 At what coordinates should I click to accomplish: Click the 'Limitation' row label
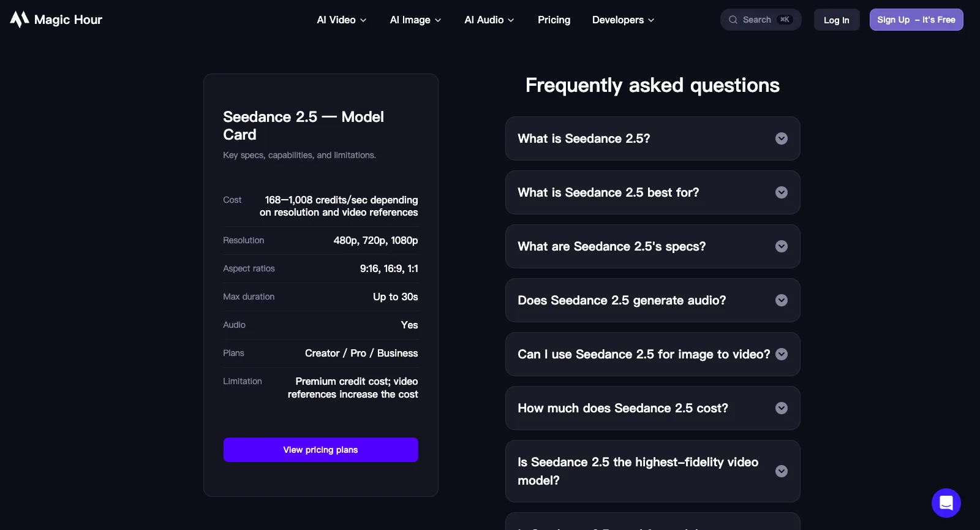[x=243, y=381]
